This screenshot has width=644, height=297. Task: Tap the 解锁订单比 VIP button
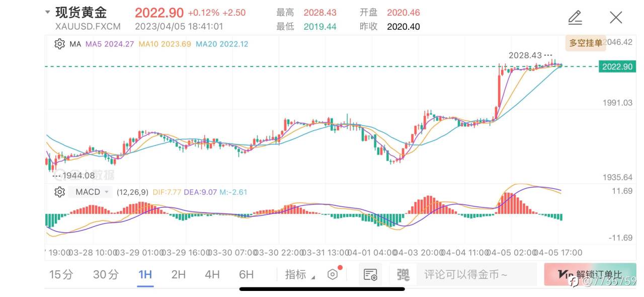pos(590,274)
